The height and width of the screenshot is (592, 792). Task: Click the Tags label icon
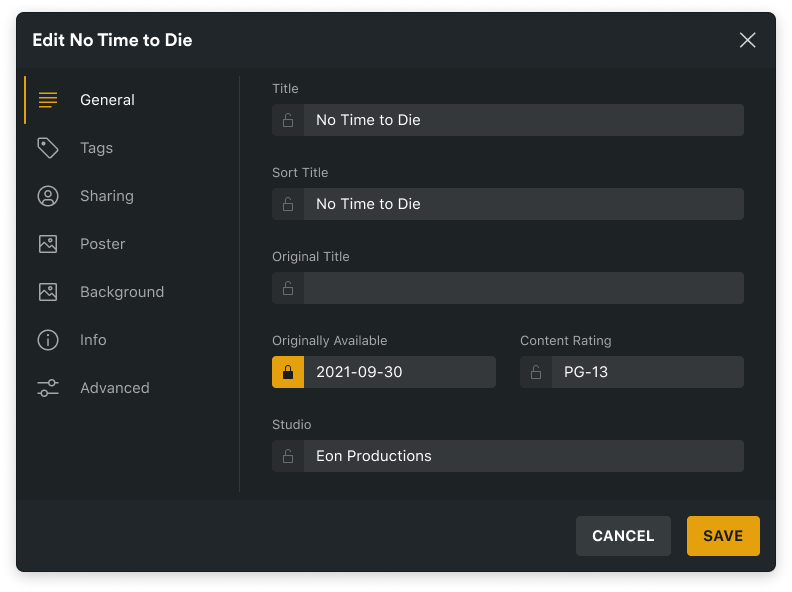pyautogui.click(x=48, y=148)
